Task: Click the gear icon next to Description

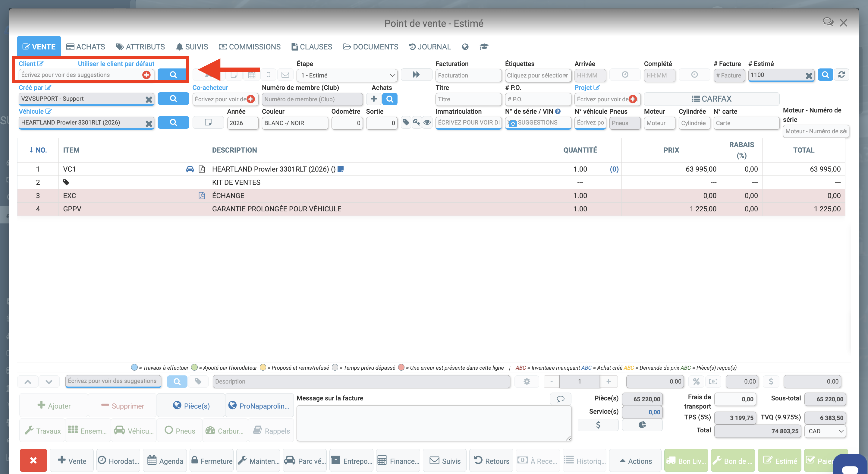Action: tap(527, 381)
